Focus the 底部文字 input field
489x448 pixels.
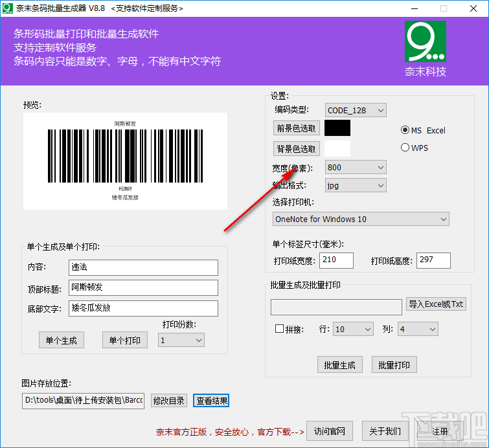(x=143, y=308)
